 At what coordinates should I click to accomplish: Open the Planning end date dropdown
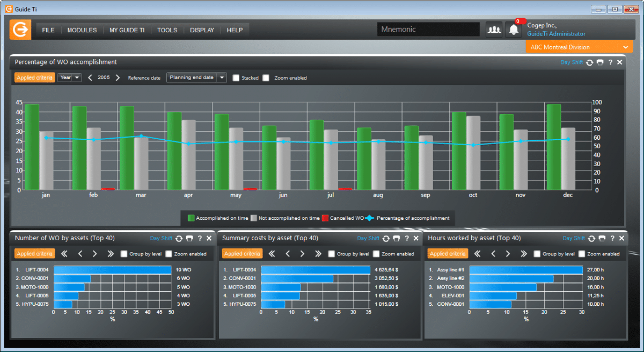click(196, 78)
